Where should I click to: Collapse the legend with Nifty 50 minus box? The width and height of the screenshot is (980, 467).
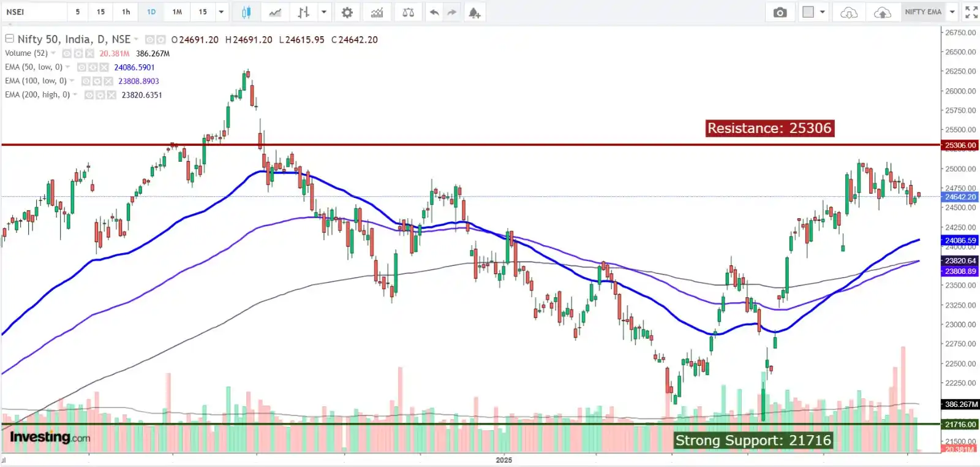(x=9, y=39)
